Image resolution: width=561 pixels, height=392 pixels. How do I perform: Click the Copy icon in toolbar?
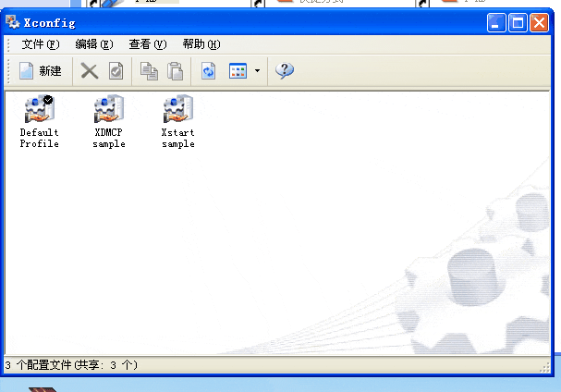coord(149,71)
